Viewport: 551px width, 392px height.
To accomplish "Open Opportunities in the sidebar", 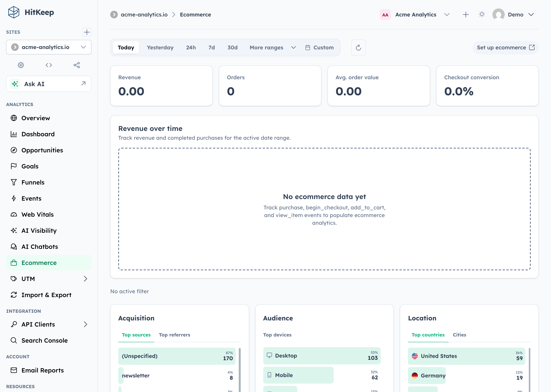I will [49, 150].
